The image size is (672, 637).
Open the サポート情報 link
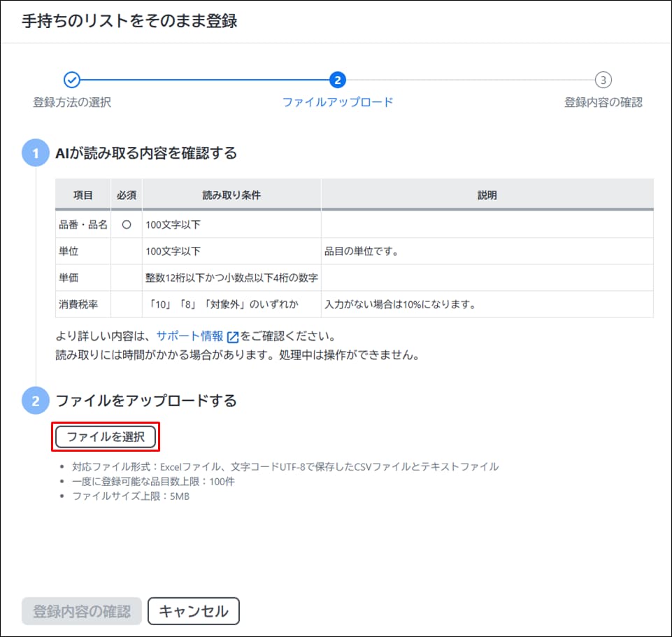pyautogui.click(x=190, y=336)
